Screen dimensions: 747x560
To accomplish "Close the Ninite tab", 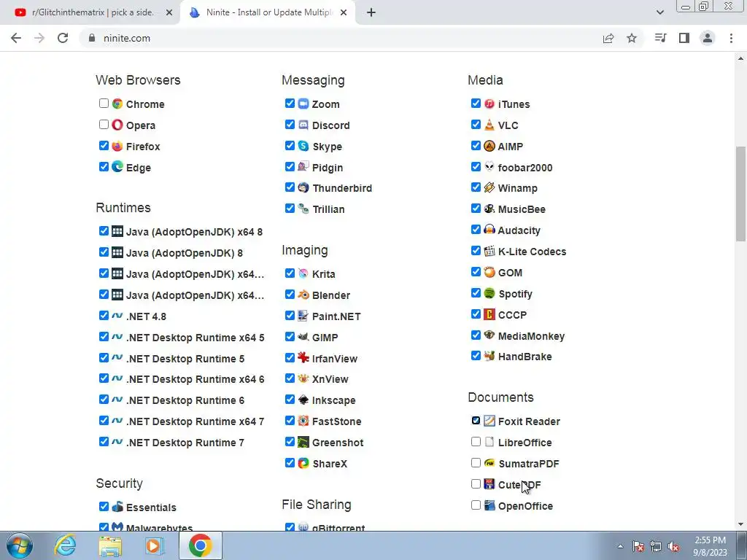I will 344,13.
